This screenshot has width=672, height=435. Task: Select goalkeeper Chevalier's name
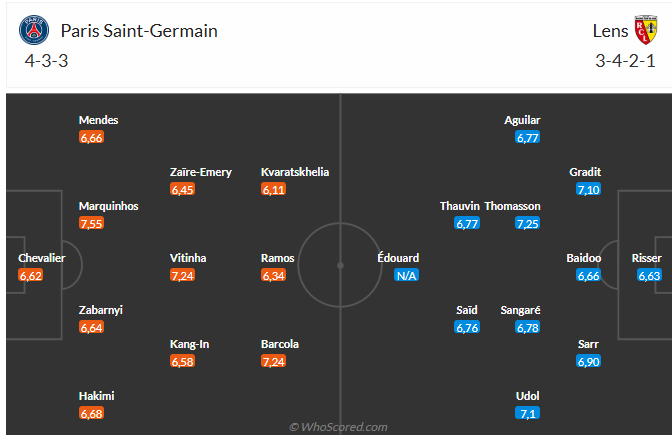42,258
